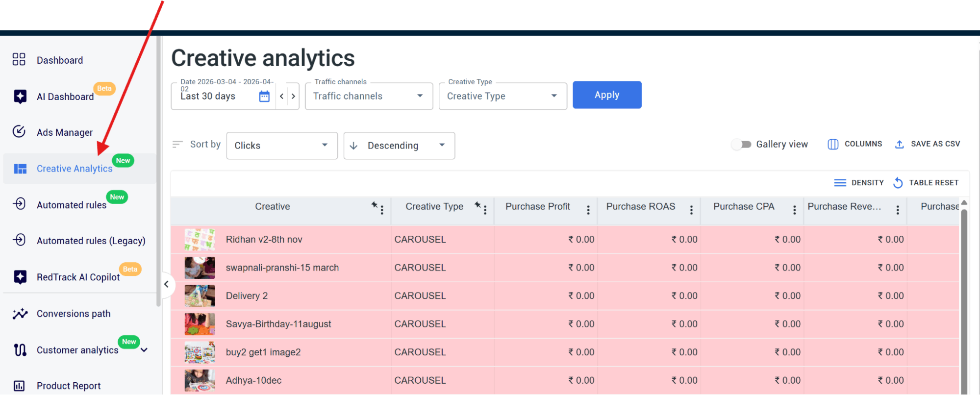
Task: Select Creative Analytics menu item
Action: 79,169
